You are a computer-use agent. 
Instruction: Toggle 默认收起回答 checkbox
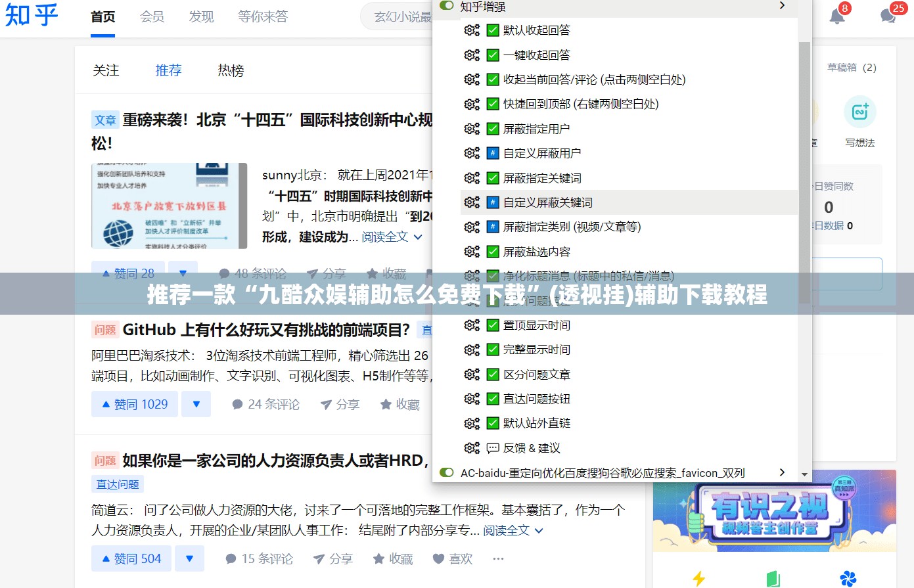(x=493, y=30)
